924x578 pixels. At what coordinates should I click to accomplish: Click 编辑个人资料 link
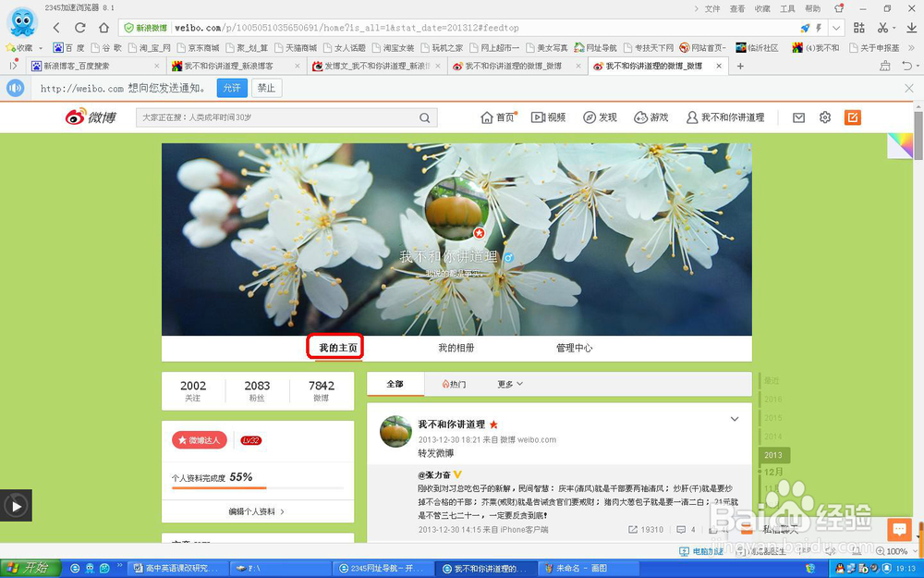(x=256, y=511)
